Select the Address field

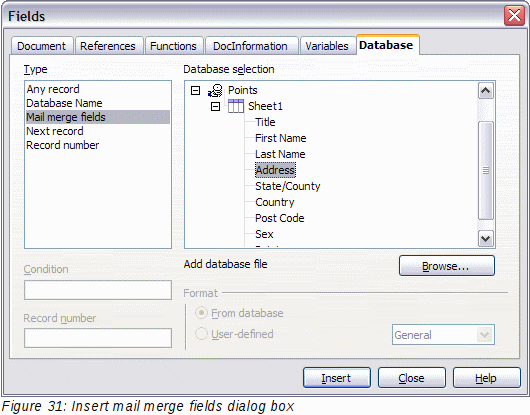click(x=275, y=170)
